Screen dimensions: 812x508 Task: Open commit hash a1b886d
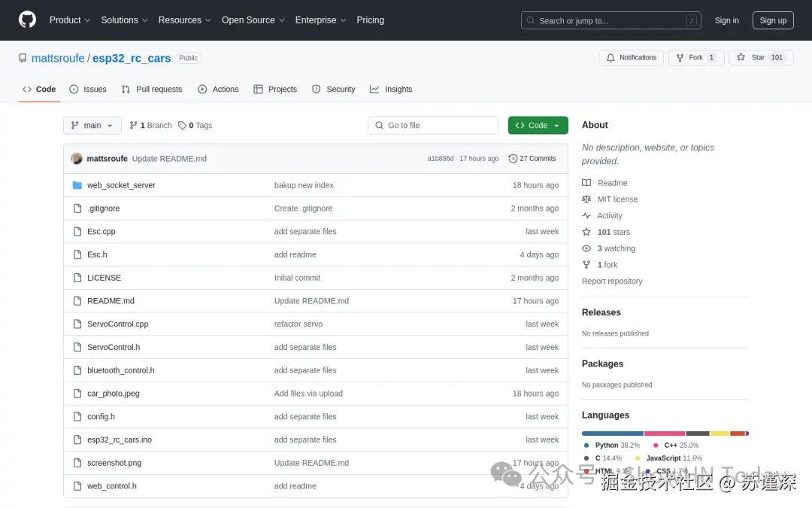tap(440, 159)
